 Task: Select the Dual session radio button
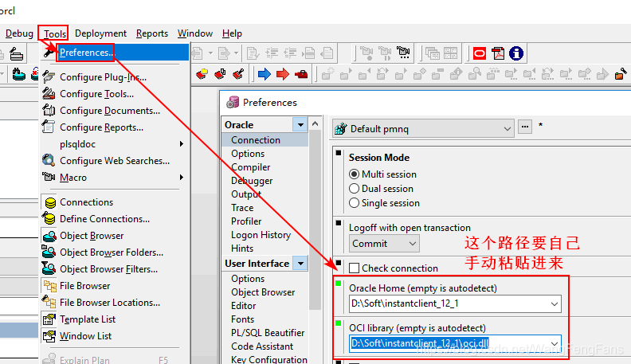[354, 188]
